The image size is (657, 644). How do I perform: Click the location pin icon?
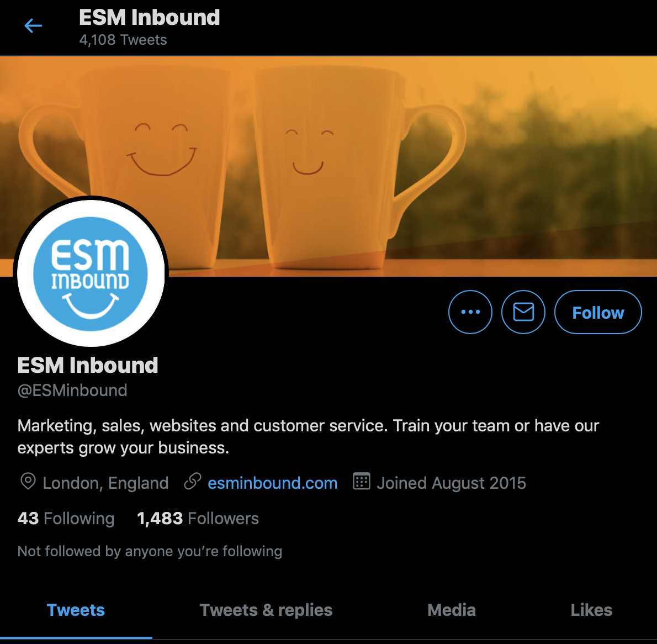pos(28,481)
